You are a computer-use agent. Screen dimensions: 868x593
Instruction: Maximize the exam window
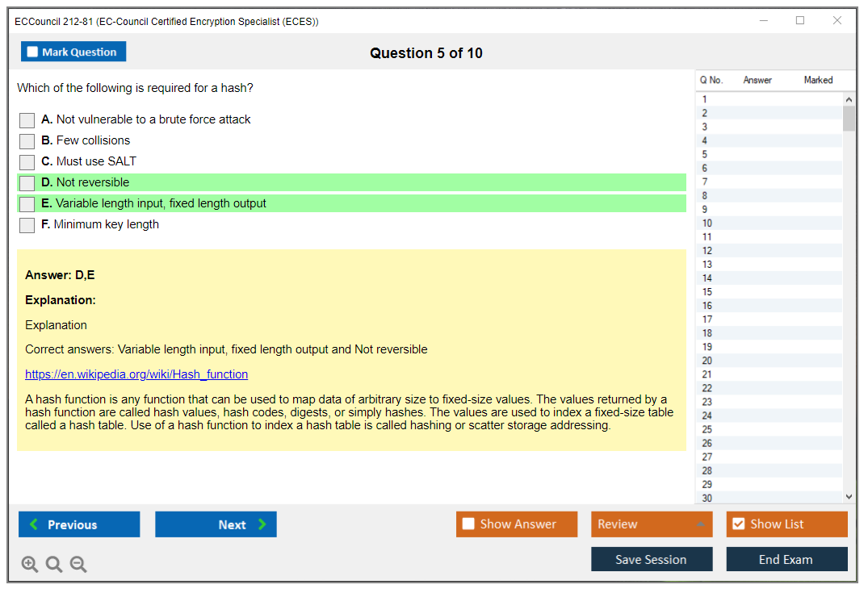point(800,21)
